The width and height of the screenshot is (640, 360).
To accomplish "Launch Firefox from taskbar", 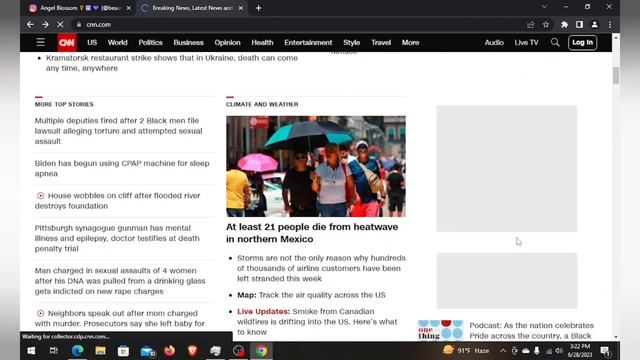I will (x=169, y=351).
